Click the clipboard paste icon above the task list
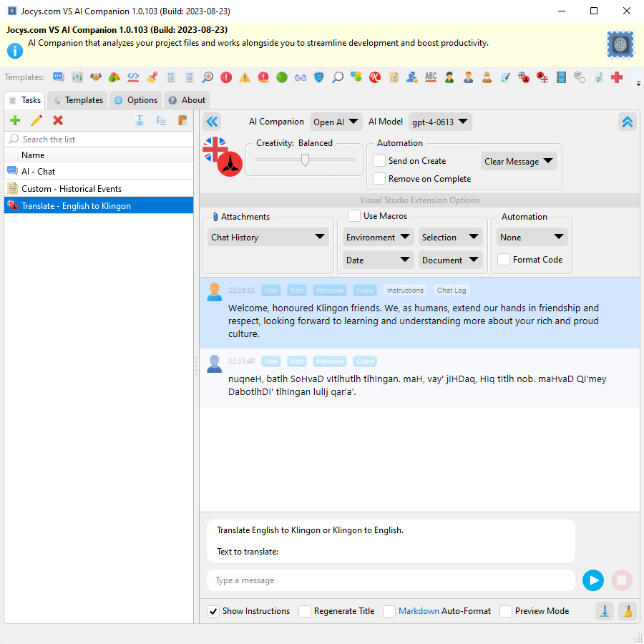 click(x=182, y=120)
